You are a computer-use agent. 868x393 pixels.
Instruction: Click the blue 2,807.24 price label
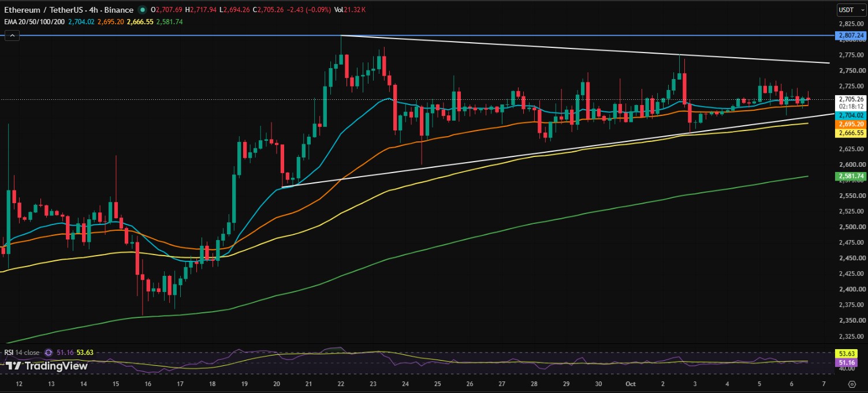coord(851,36)
